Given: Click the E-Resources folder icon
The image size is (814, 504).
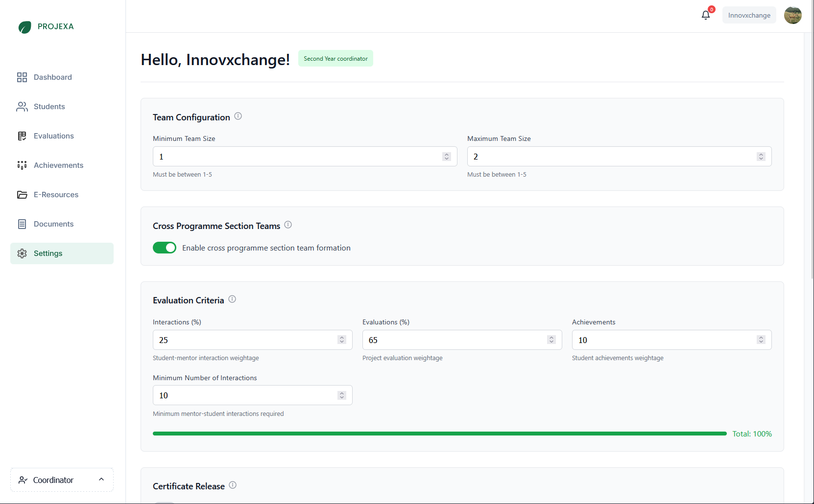Looking at the screenshot, I should (22, 195).
